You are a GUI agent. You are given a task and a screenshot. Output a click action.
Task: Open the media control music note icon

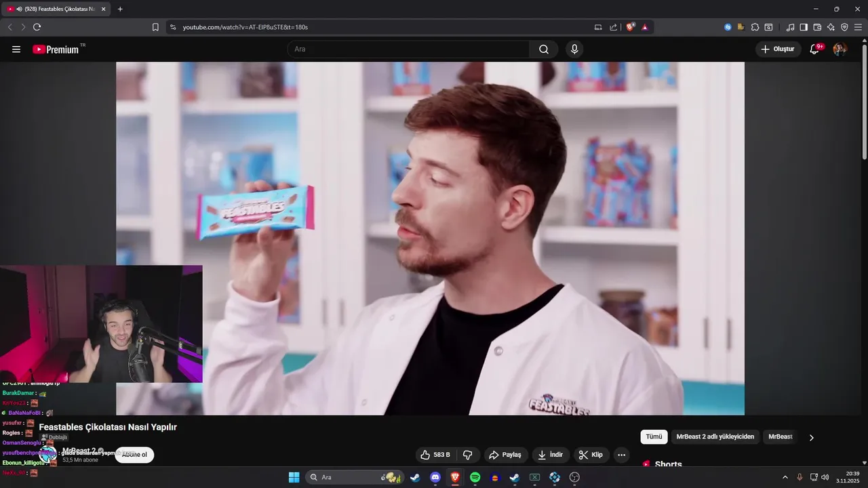tap(790, 27)
